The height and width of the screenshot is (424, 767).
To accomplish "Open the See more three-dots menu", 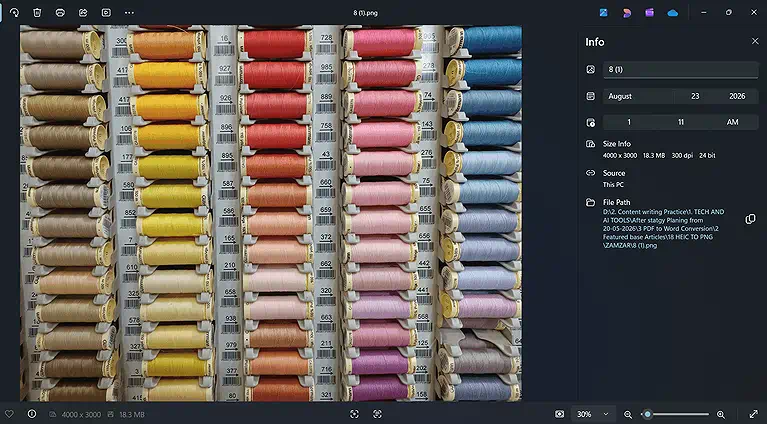I will pyautogui.click(x=129, y=13).
